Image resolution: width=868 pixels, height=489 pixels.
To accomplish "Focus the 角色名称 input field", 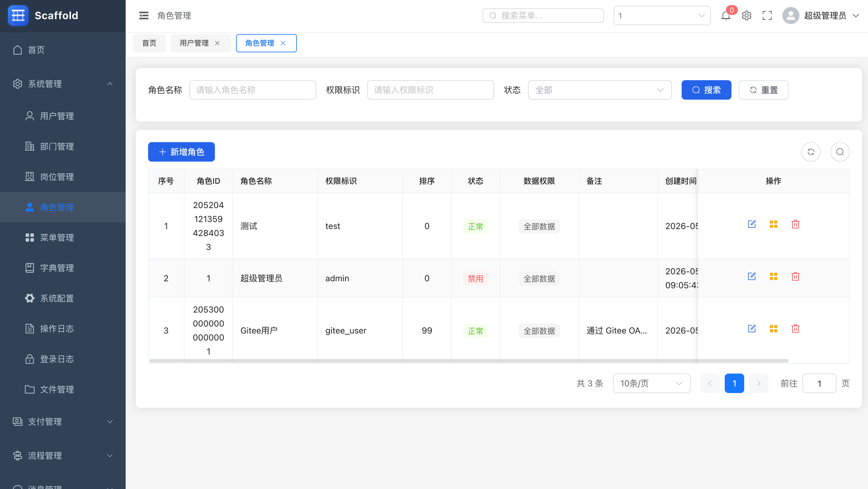I will click(253, 90).
